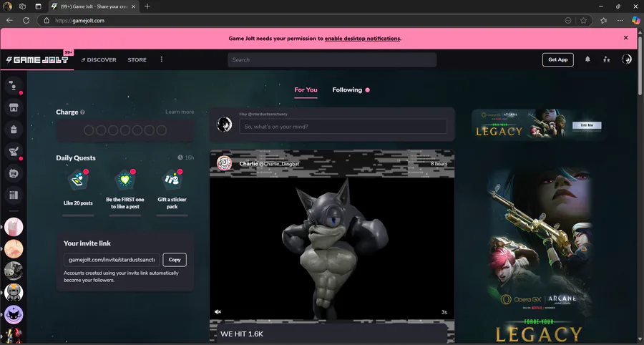Open the user account avatar menu
644x345 pixels.
click(x=626, y=59)
